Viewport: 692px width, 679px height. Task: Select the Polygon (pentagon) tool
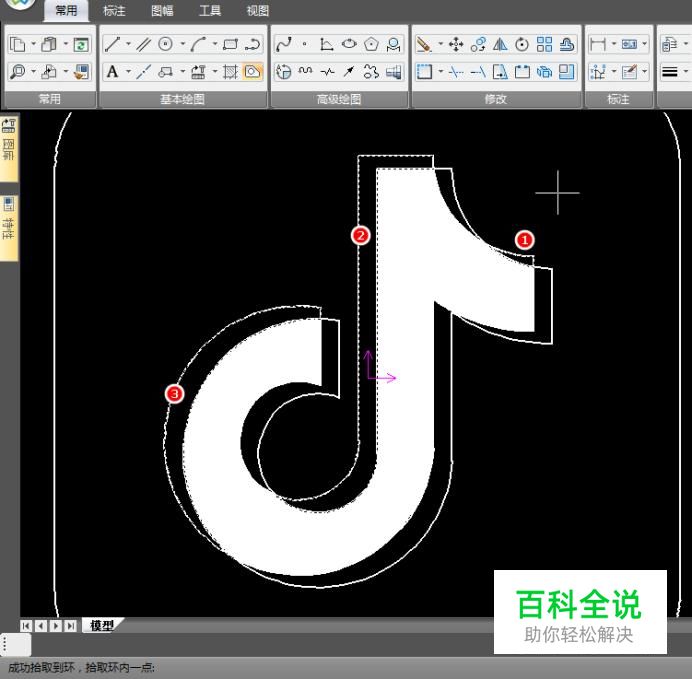coord(371,45)
